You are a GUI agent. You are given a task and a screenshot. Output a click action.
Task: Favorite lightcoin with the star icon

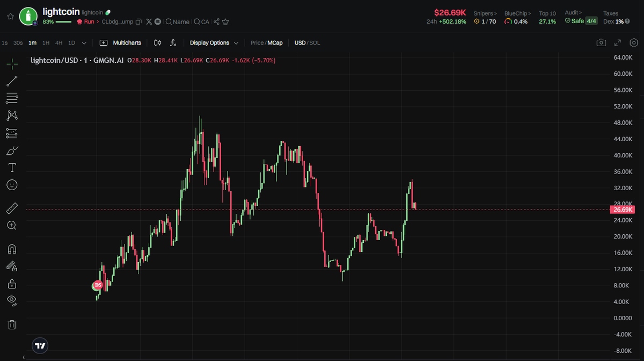click(x=11, y=17)
